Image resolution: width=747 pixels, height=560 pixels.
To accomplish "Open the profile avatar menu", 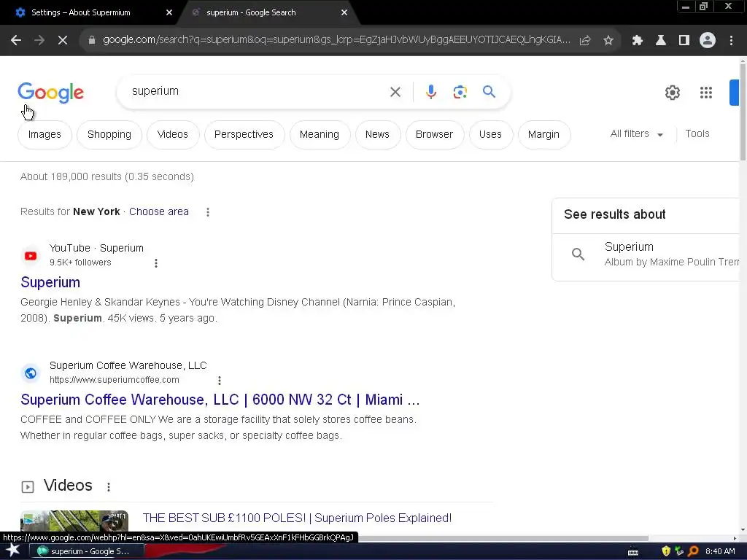I will click(x=708, y=41).
